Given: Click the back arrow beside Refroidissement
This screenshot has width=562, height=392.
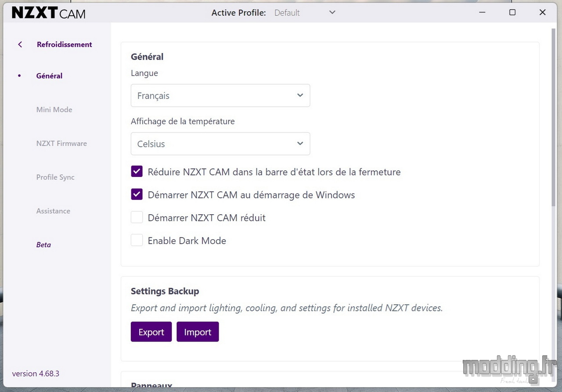Looking at the screenshot, I should [x=20, y=44].
